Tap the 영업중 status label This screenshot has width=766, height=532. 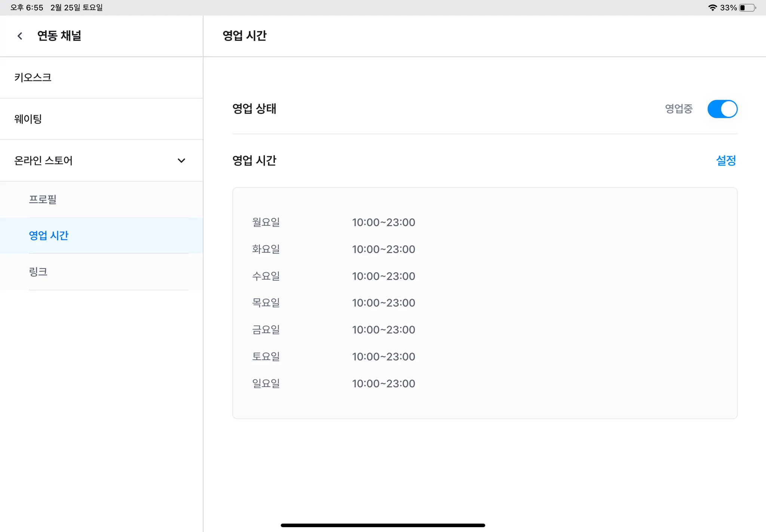(x=678, y=109)
